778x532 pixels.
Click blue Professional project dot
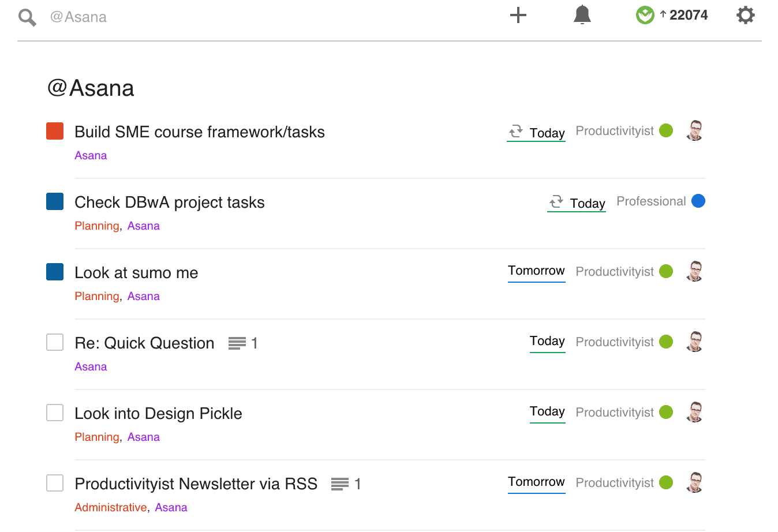[698, 201]
